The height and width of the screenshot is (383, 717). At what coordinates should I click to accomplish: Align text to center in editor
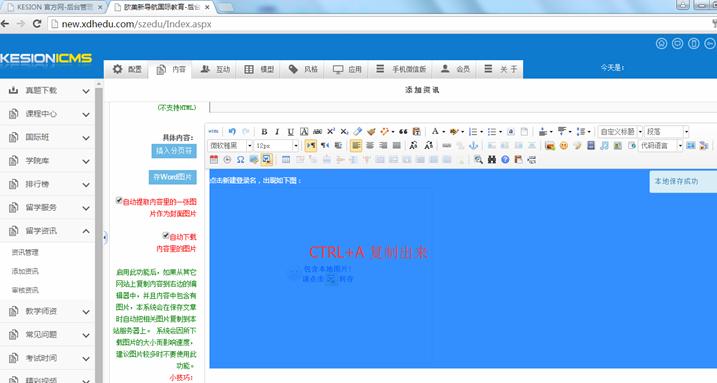tap(369, 145)
